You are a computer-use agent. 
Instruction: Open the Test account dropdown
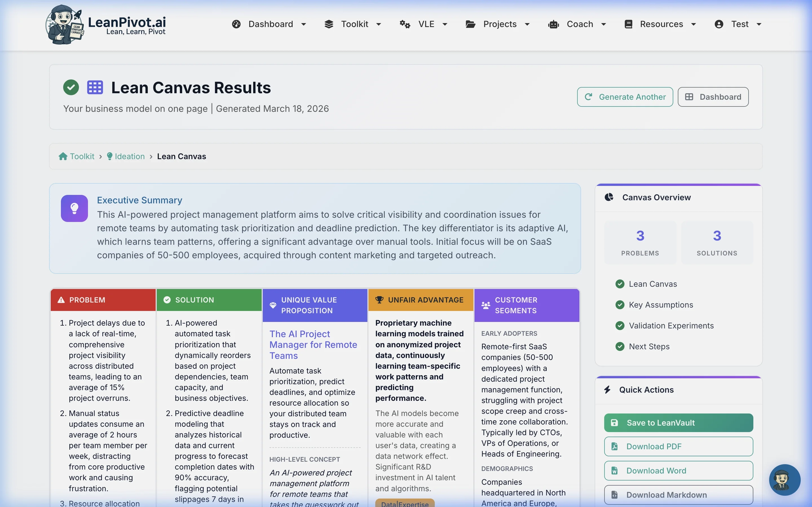(740, 24)
